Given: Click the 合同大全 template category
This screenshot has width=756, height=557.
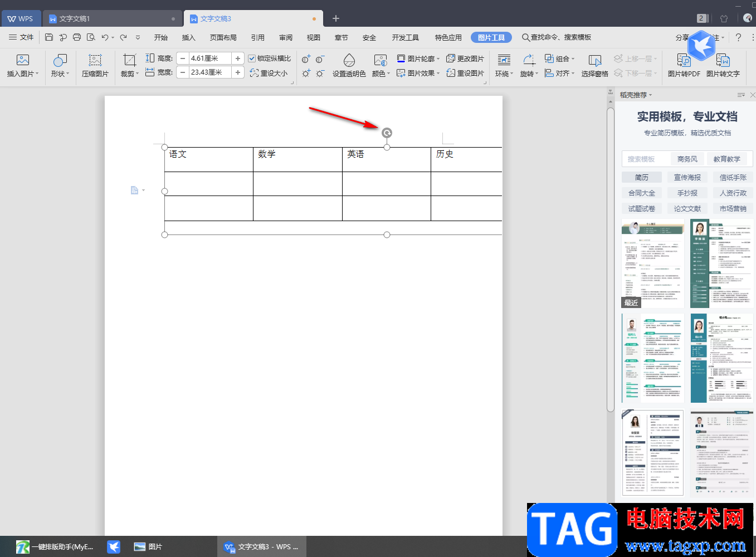Looking at the screenshot, I should pos(642,193).
